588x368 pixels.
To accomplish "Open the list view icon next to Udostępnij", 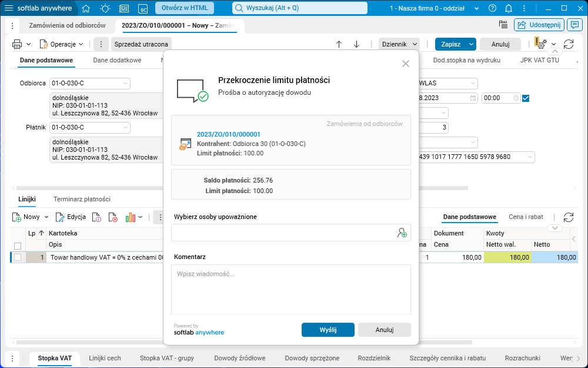I will (503, 25).
